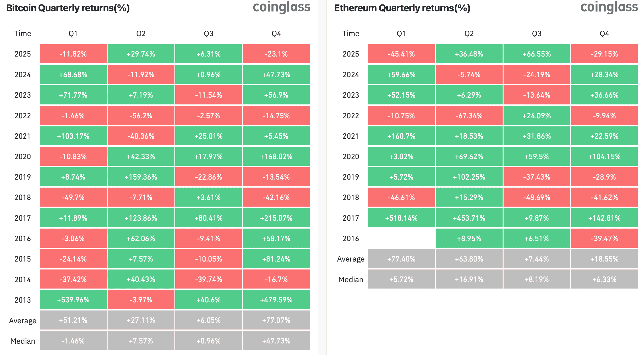The height and width of the screenshot is (355, 644).
Task: Click the coinglass logo above Bitcoin table
Action: [281, 7]
